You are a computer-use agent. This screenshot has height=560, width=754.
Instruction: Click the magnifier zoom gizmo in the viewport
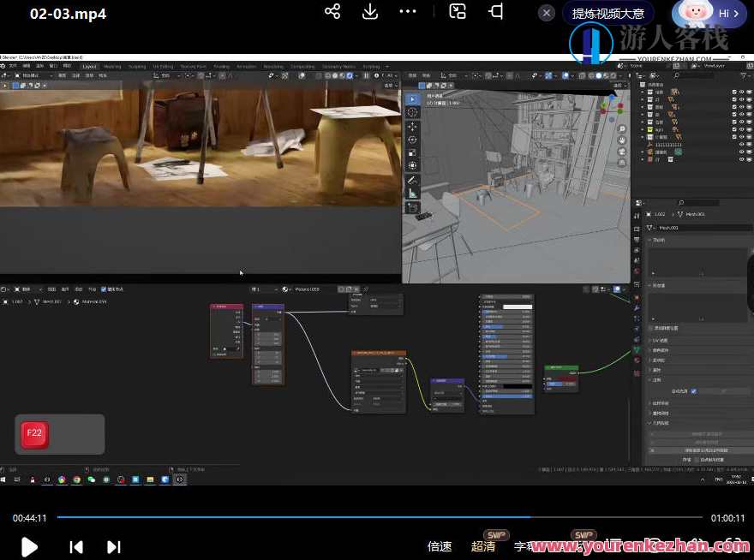622,130
